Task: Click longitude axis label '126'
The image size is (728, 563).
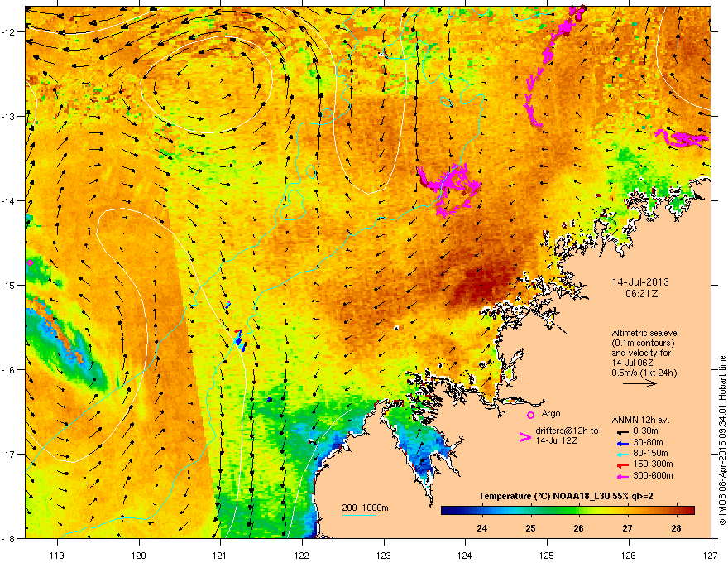Action: point(629,555)
